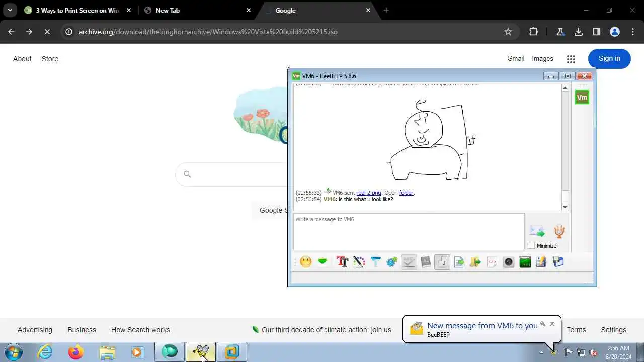Click the chat scrollbar down arrow

(565, 207)
